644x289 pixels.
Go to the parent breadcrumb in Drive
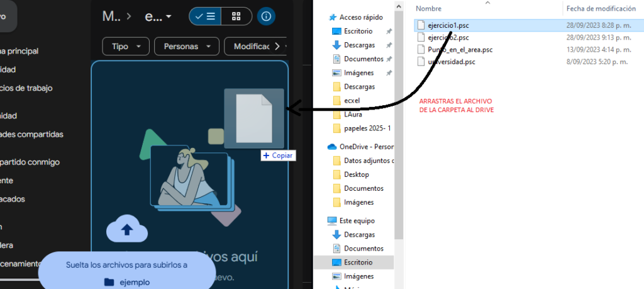coord(111,16)
